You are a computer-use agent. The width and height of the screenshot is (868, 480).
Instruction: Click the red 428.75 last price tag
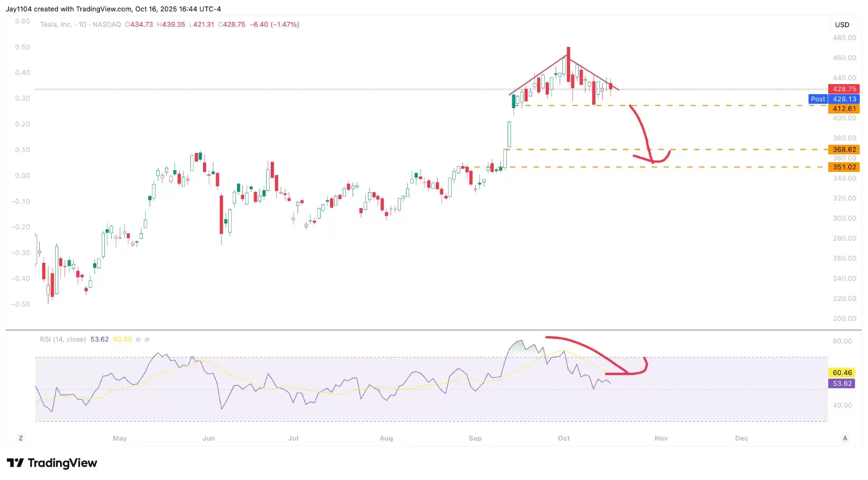[844, 89]
